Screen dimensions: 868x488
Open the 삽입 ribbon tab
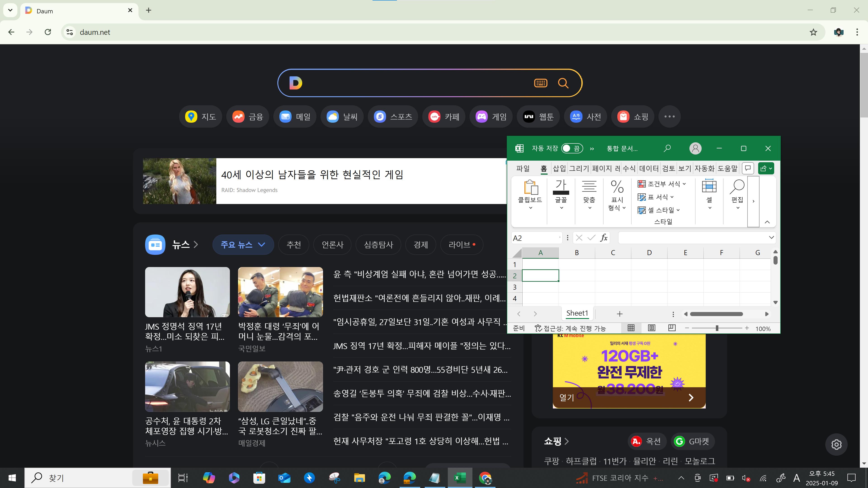[559, 168]
